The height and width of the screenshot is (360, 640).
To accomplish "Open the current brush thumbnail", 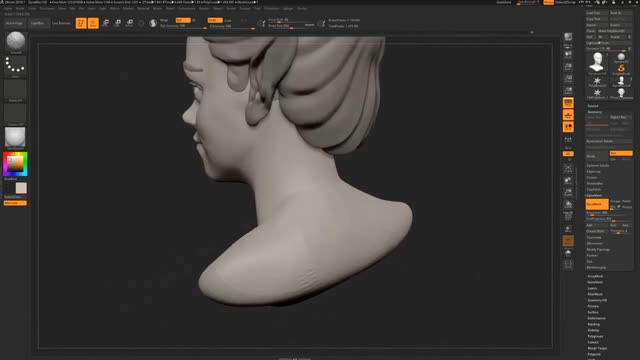I will [15, 42].
